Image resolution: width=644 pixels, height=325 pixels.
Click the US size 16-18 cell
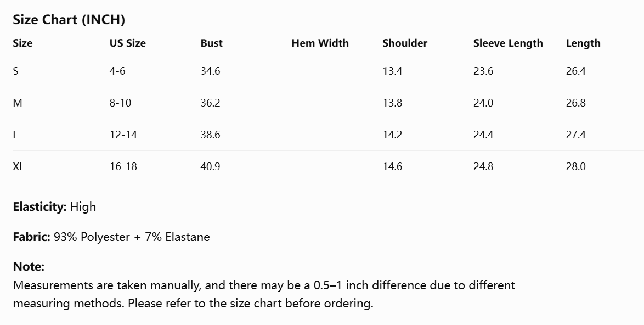123,166
